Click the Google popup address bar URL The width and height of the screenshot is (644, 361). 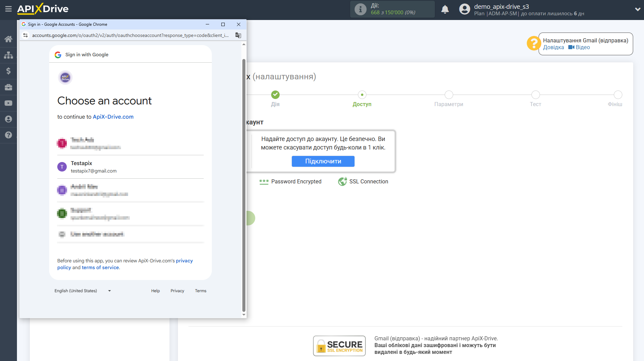click(130, 35)
